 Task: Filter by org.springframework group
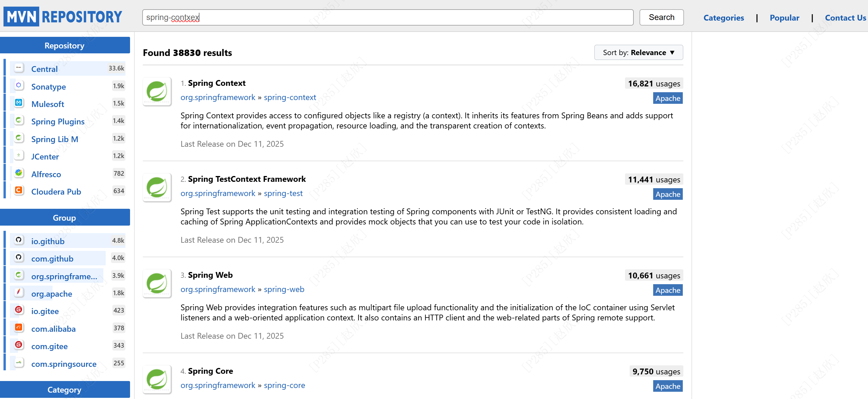pyautogui.click(x=64, y=276)
